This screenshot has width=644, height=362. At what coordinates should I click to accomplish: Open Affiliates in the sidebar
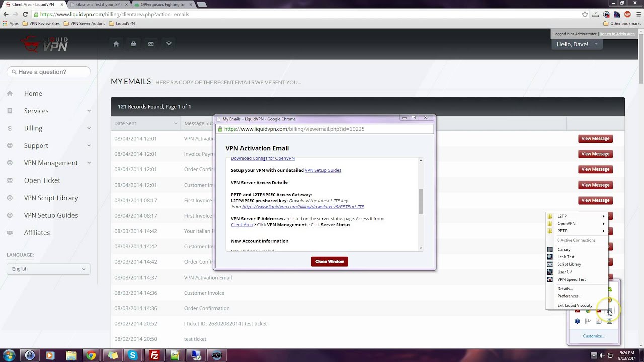click(x=37, y=233)
